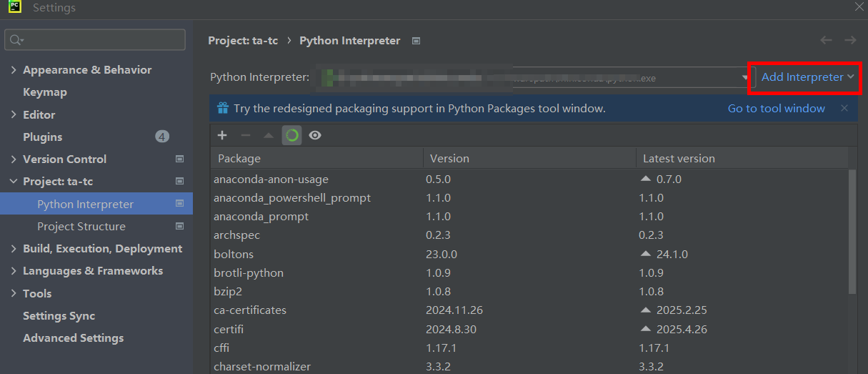The image size is (868, 374).
Task: Click the plus icon to install a package
Action: click(222, 135)
